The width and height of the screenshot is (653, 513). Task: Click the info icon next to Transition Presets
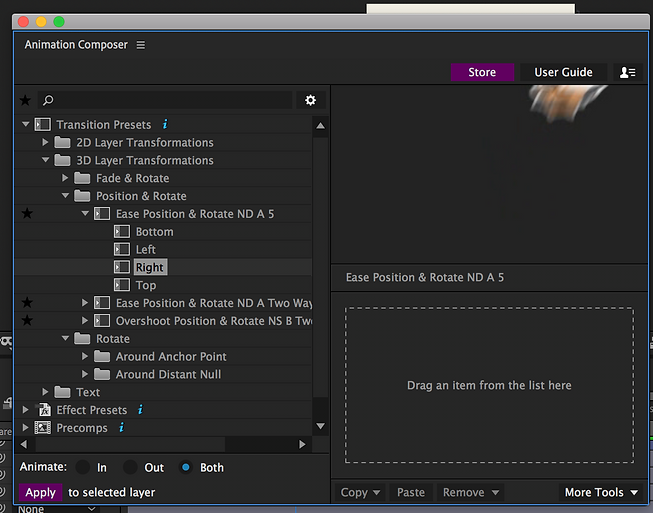(x=165, y=124)
